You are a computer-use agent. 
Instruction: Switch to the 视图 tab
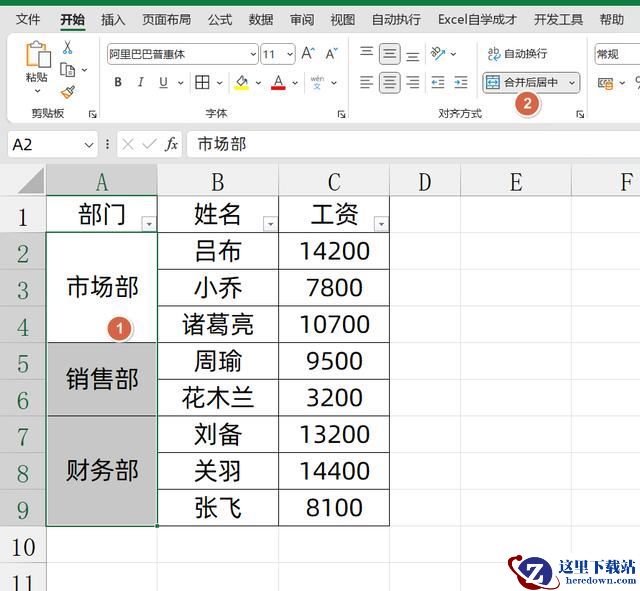point(342,19)
